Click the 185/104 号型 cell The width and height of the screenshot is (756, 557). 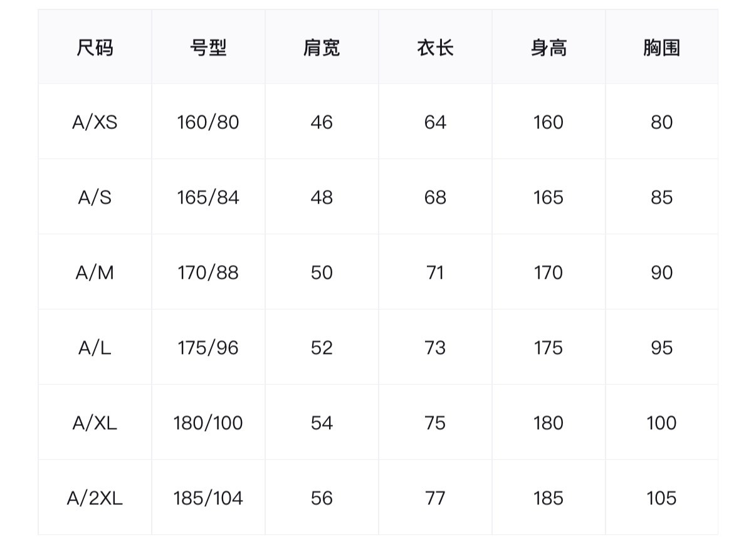click(208, 498)
